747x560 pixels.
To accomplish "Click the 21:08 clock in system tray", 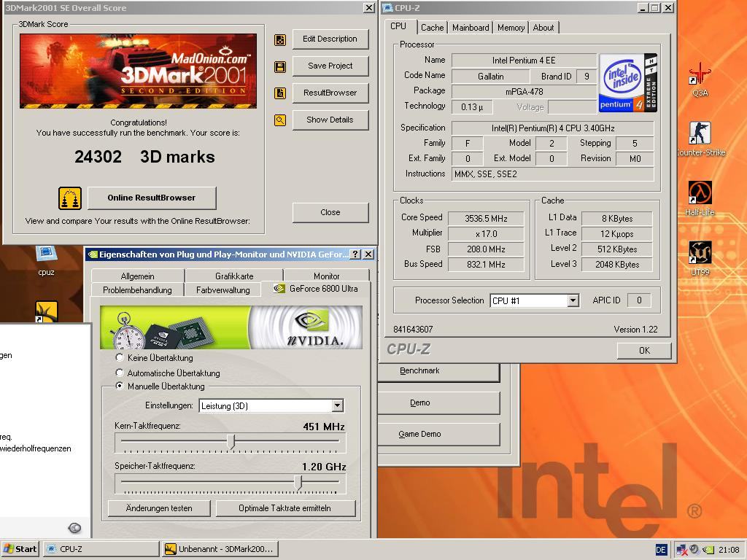I will coord(729,550).
